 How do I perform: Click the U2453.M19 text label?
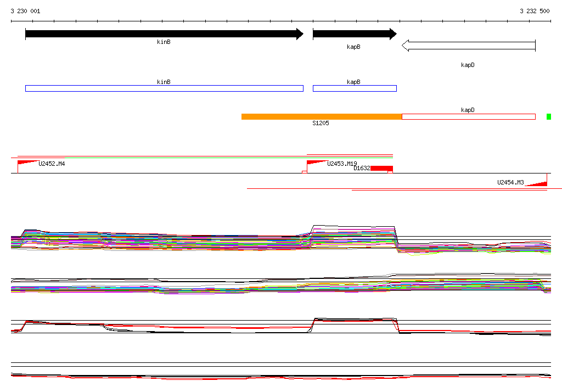click(342, 164)
